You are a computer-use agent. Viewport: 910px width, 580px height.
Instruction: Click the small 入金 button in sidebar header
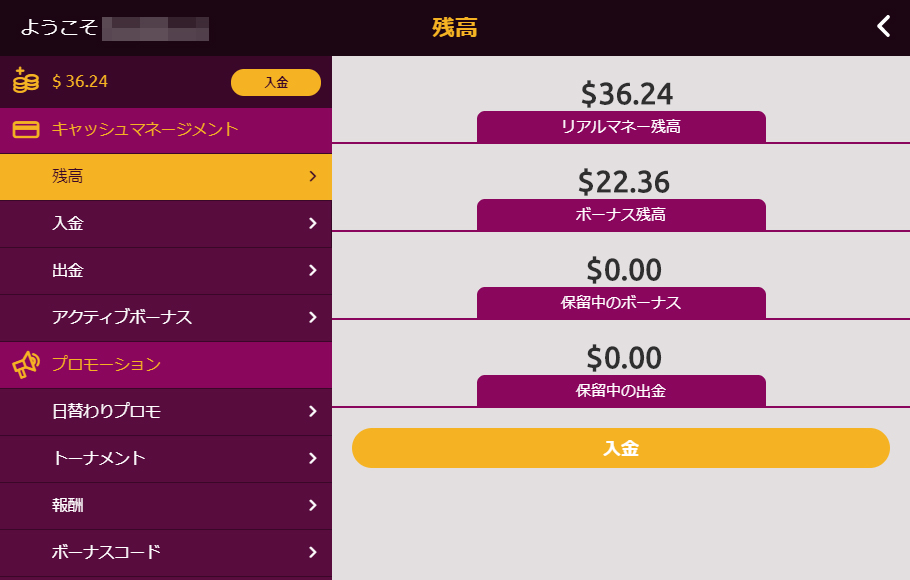tap(276, 82)
